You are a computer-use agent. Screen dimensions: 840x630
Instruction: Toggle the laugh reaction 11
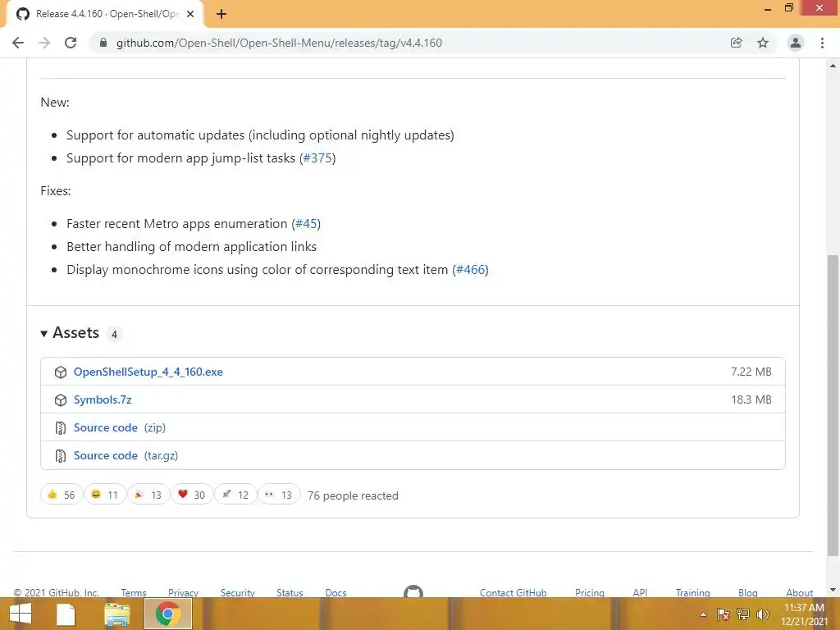[x=105, y=495]
